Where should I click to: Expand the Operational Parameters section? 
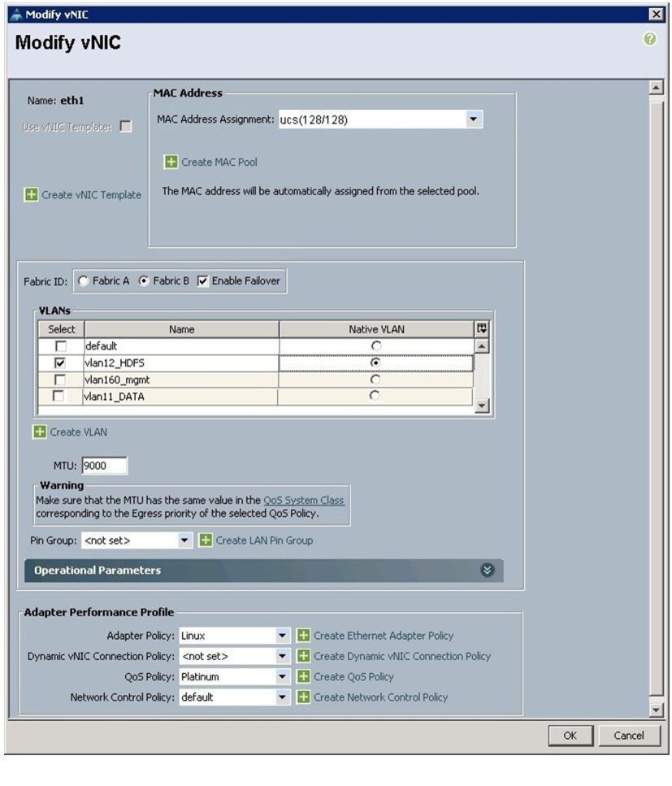click(x=487, y=570)
